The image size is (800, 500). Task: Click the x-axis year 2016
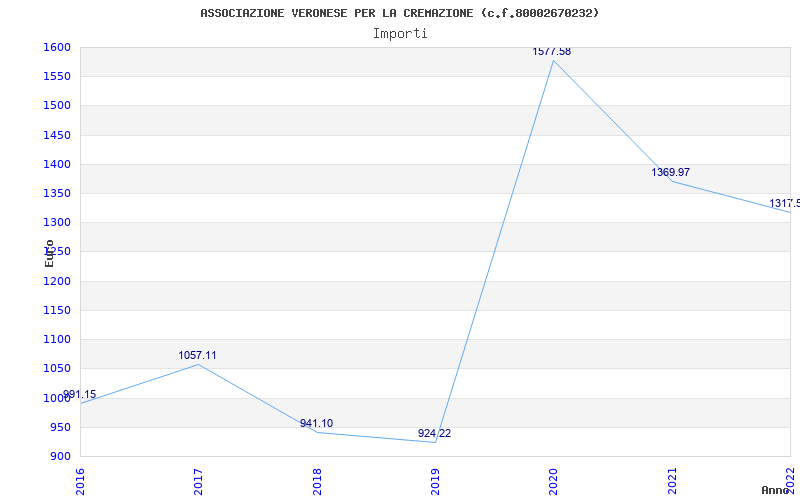click(80, 482)
